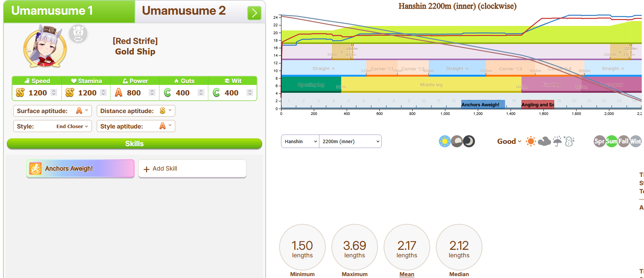Select the Spring season button

[600, 141]
